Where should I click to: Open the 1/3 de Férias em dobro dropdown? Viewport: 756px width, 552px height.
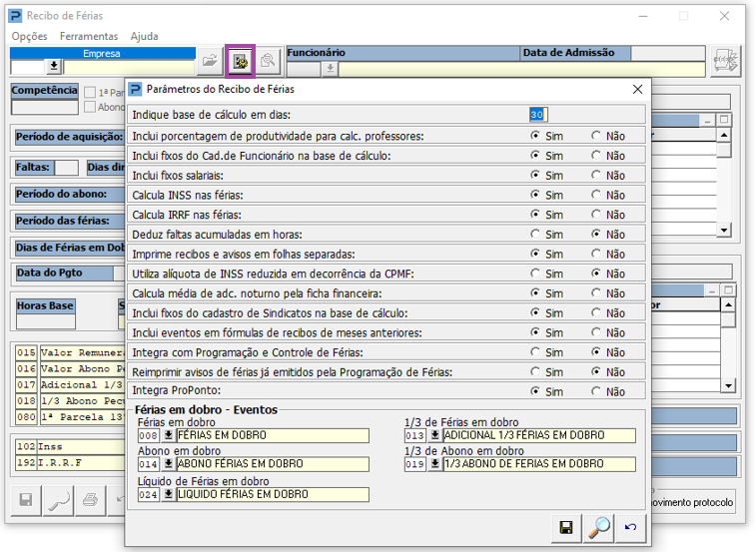click(434, 435)
